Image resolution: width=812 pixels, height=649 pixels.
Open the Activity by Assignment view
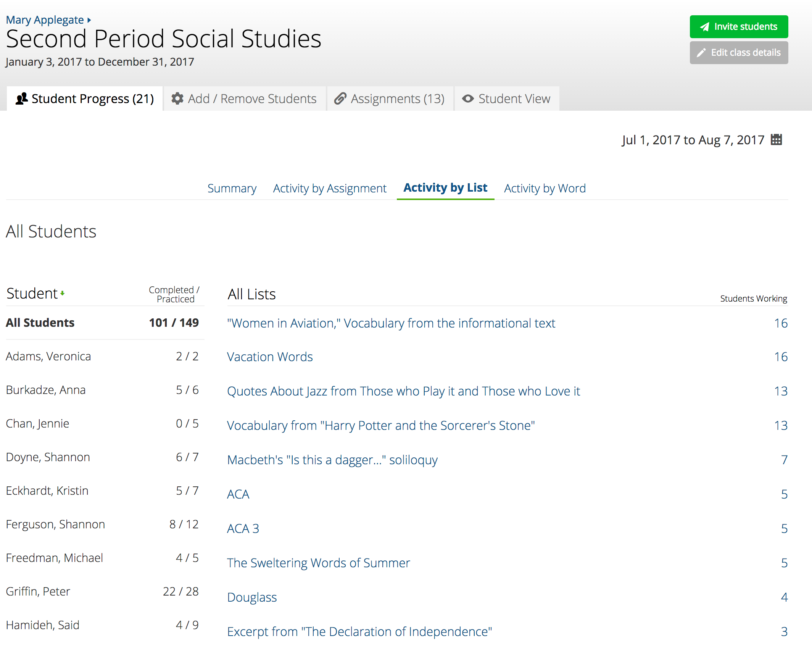330,188
